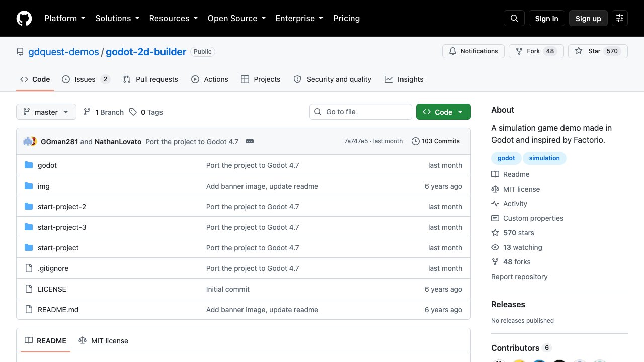Open the Contributors heading link
Viewport: 644px width, 362px height.
[x=521, y=348]
